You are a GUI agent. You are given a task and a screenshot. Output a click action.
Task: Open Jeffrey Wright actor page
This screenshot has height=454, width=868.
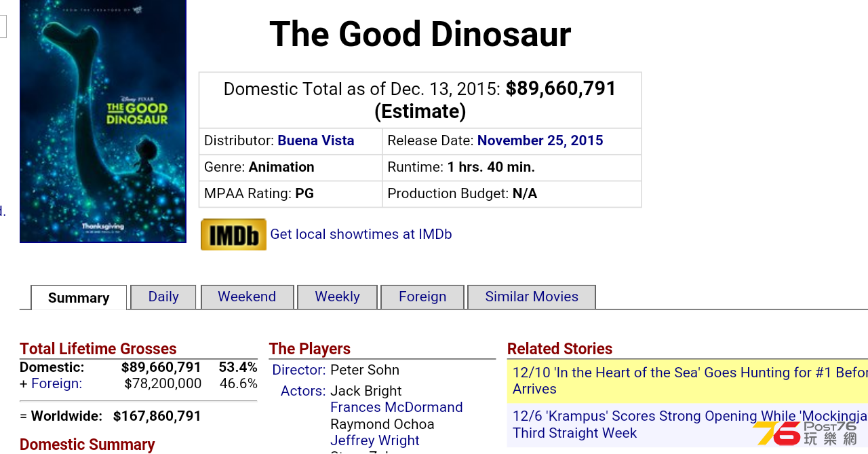pos(375,440)
